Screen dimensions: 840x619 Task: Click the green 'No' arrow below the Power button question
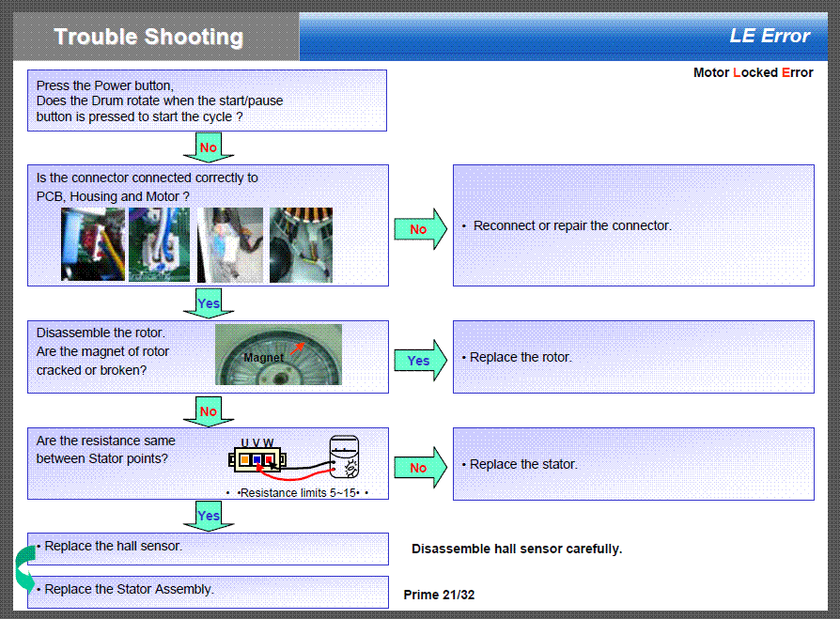pos(209,147)
